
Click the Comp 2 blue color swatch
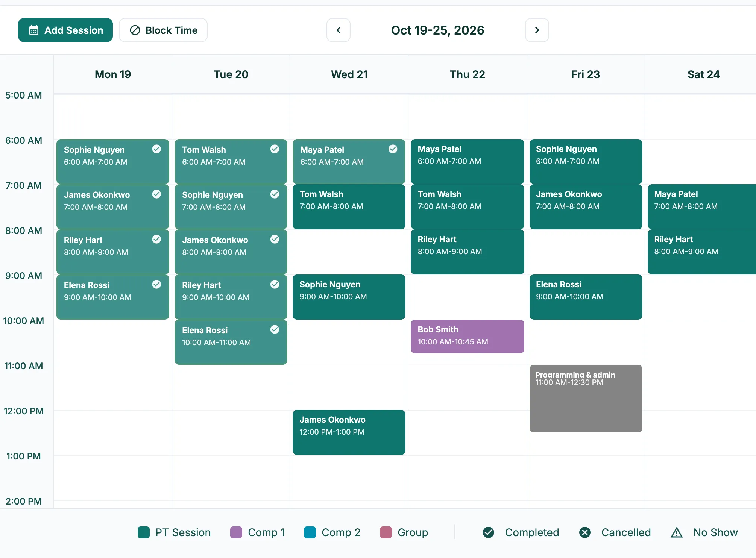click(x=310, y=532)
